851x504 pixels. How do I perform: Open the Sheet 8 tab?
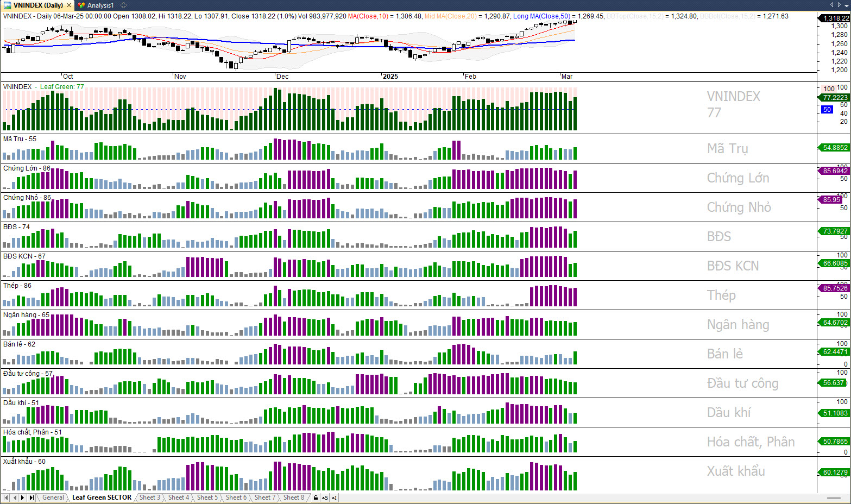point(294,497)
